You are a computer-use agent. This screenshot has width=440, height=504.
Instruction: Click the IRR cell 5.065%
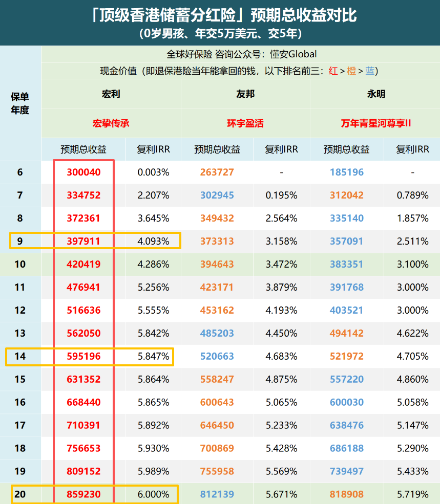coord(281,402)
